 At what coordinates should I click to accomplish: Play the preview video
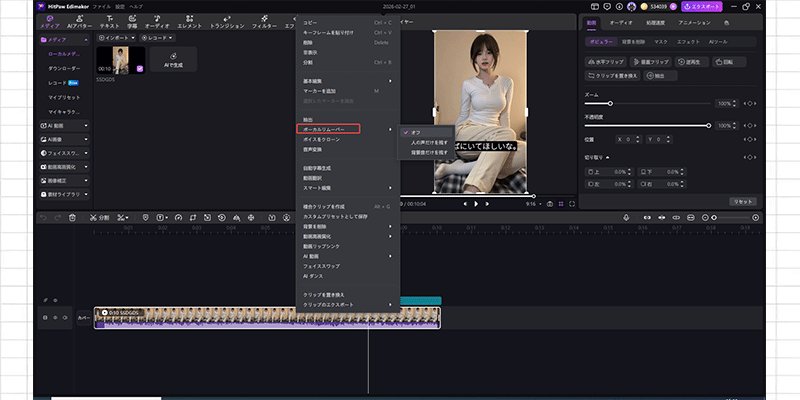coord(476,204)
